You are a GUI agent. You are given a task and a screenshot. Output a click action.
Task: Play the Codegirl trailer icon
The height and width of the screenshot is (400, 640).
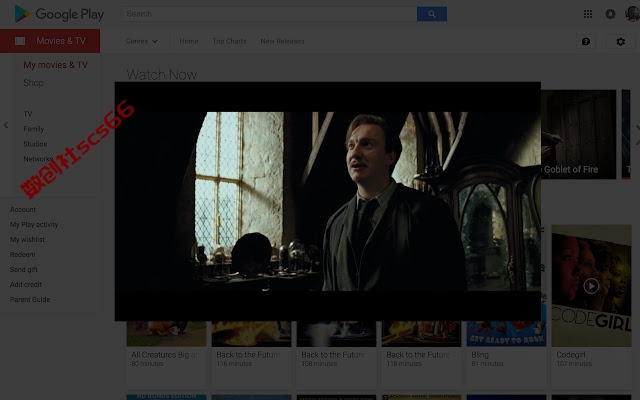coord(591,286)
